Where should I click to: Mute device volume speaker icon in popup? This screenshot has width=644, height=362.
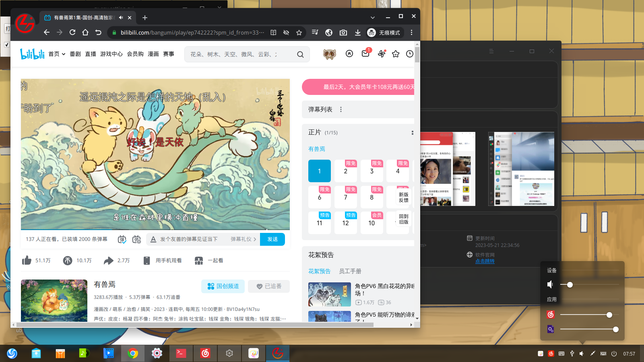click(x=550, y=284)
